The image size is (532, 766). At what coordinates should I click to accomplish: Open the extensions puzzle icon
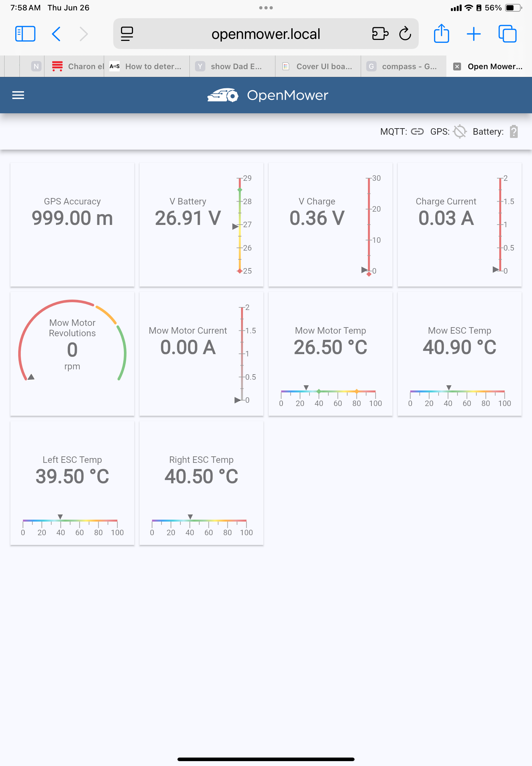point(380,34)
